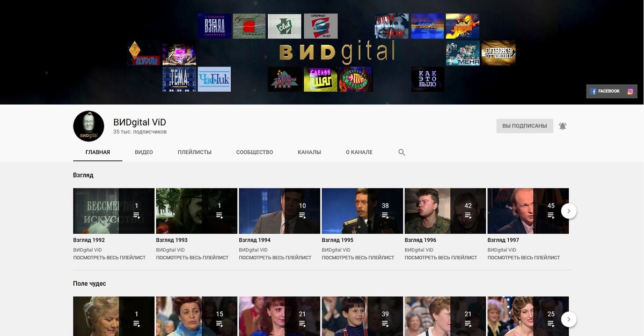This screenshot has height=336, width=644.
Task: Click the ВИDgital ViD channel name heading
Action: click(140, 122)
